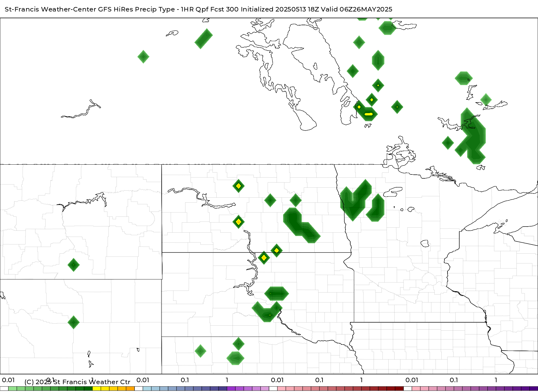This screenshot has height=392, width=538.
Task: Click the white swatch starting the blue scale
Action: (139, 389)
